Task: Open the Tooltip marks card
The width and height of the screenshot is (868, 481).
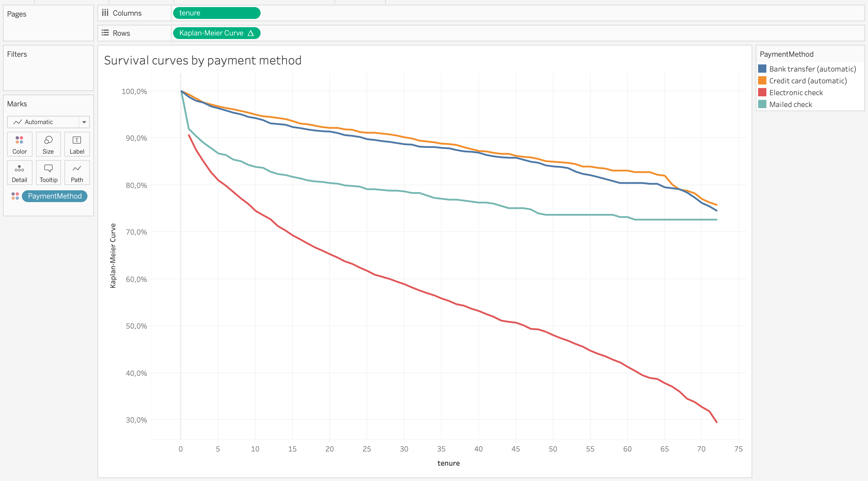Action: pos(48,173)
